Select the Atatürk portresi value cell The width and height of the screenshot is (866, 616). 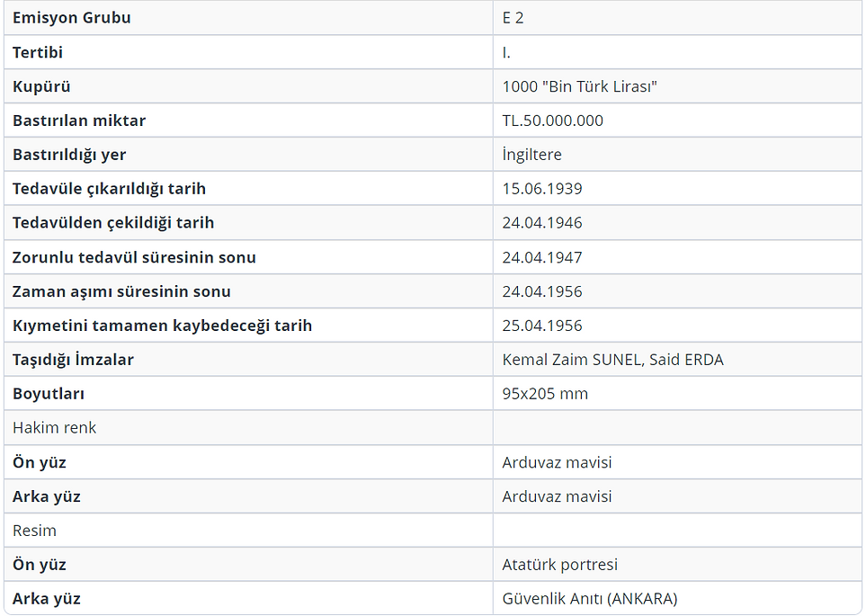coord(558,564)
